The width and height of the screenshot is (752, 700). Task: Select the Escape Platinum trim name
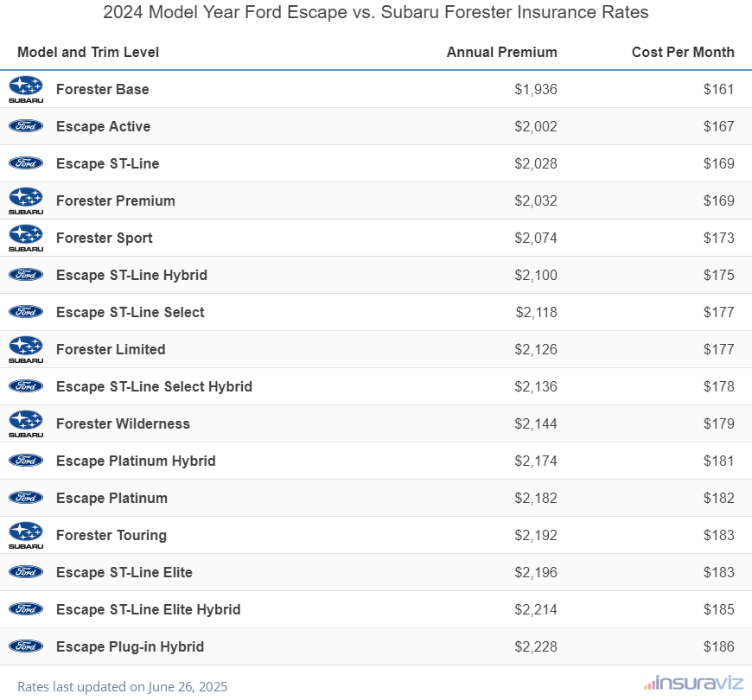(x=112, y=498)
